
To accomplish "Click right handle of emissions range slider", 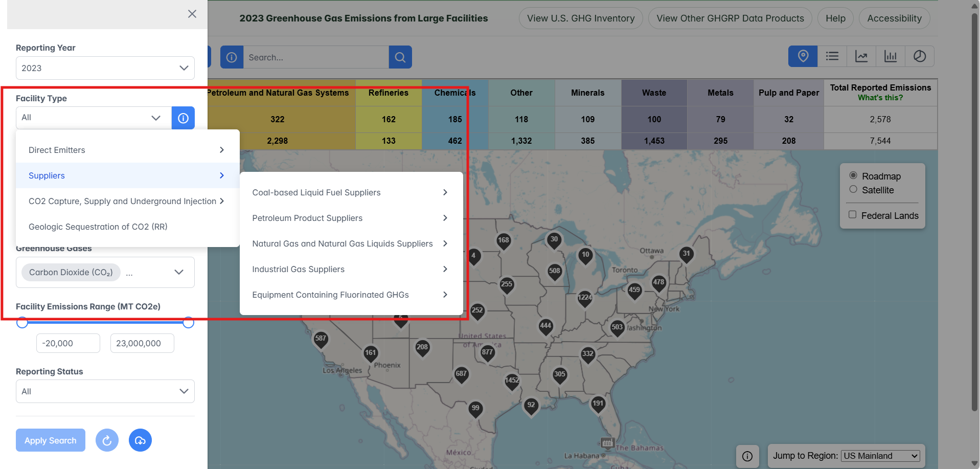I will pos(189,323).
